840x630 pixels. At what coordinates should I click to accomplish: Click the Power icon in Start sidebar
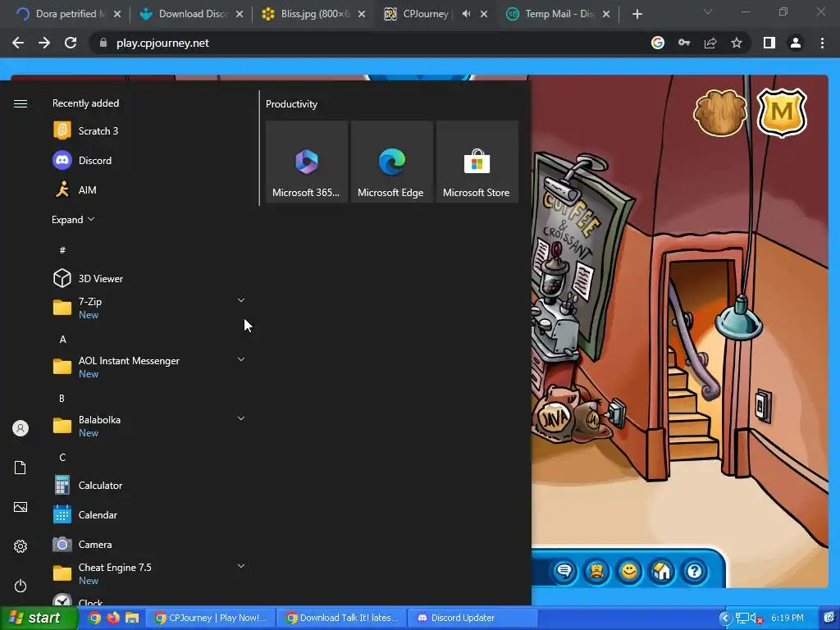pyautogui.click(x=21, y=586)
